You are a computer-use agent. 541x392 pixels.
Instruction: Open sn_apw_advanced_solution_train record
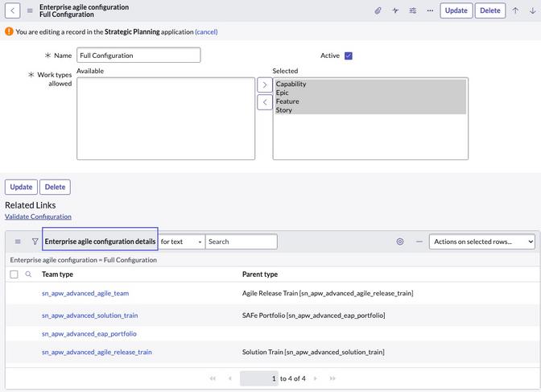coord(89,316)
